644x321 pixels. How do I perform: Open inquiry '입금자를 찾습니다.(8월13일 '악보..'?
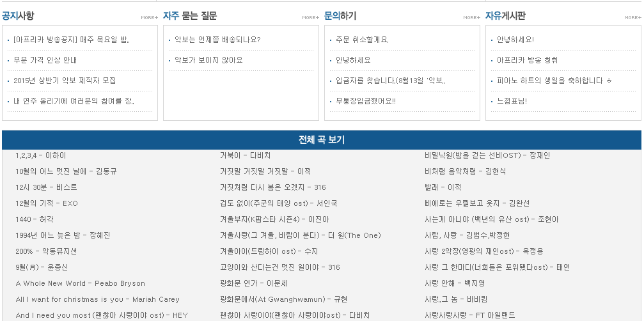tap(391, 81)
